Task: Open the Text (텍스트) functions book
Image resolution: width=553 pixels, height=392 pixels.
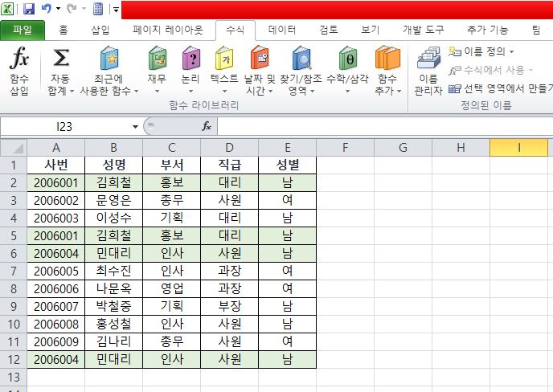Action: pyautogui.click(x=224, y=58)
